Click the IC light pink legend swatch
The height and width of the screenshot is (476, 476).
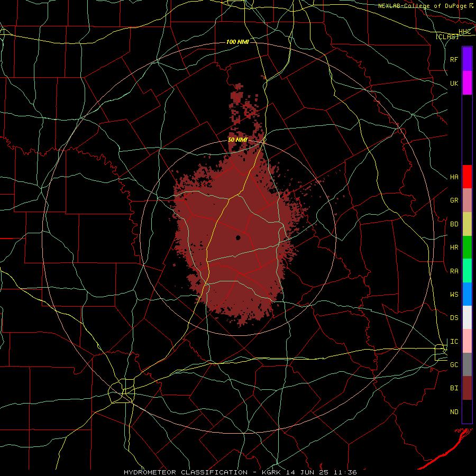pos(467,341)
